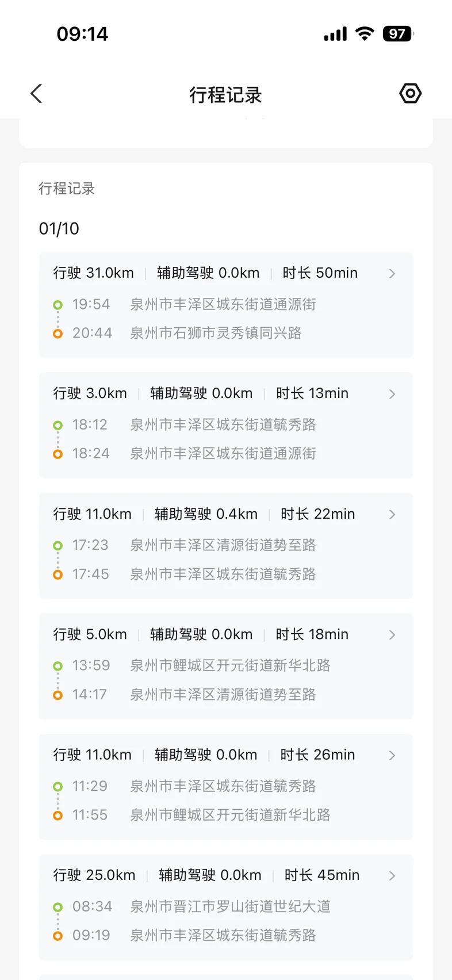Screen dimensions: 452x980
Task: Expand the 3.0km trip with 13min duration
Action: 392,394
